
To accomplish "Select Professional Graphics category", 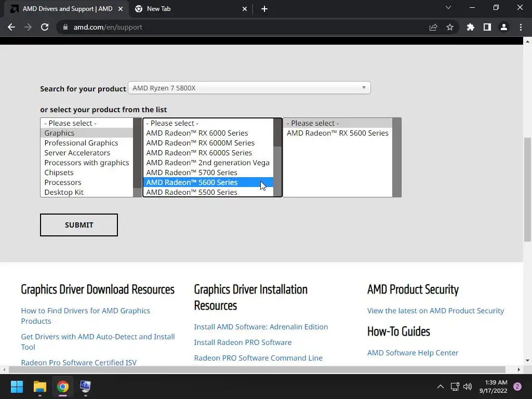I will pyautogui.click(x=87, y=143).
